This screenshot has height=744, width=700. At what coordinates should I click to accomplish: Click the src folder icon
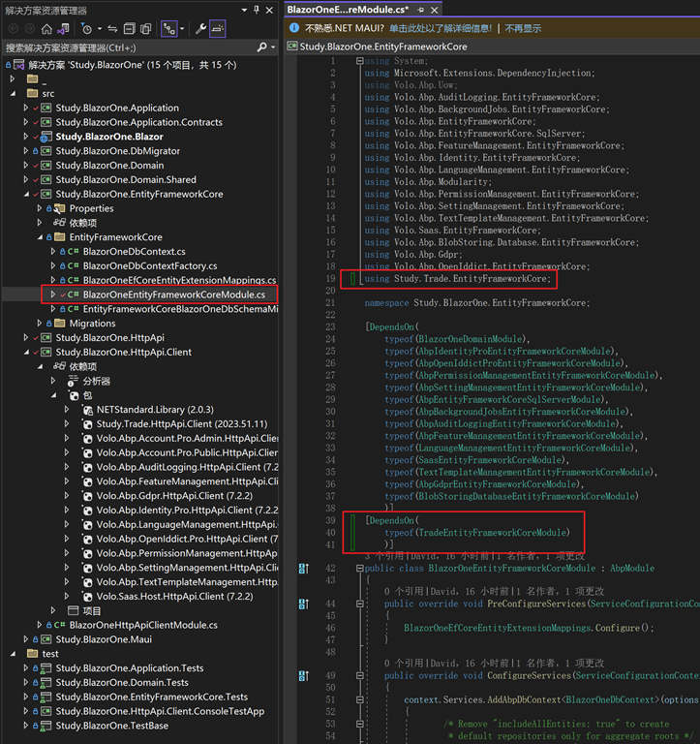(33, 93)
